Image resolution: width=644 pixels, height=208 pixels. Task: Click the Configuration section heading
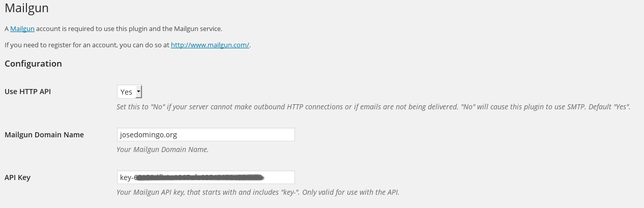33,64
